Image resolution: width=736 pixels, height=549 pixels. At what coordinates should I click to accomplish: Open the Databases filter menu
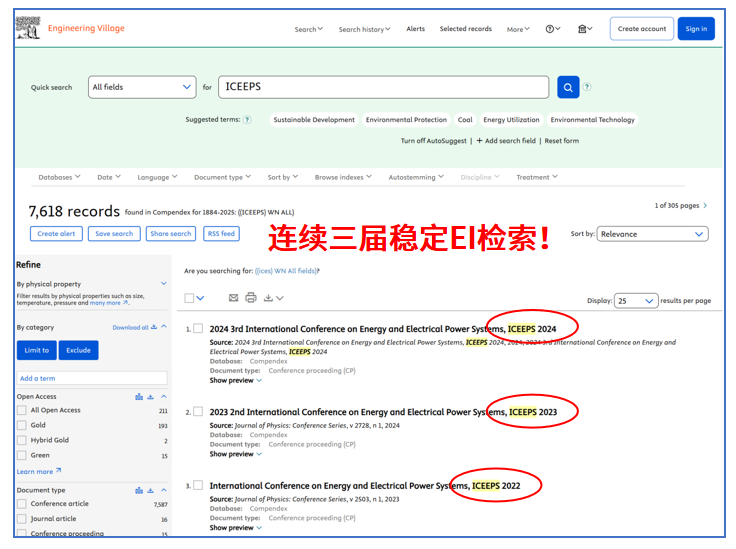click(60, 177)
